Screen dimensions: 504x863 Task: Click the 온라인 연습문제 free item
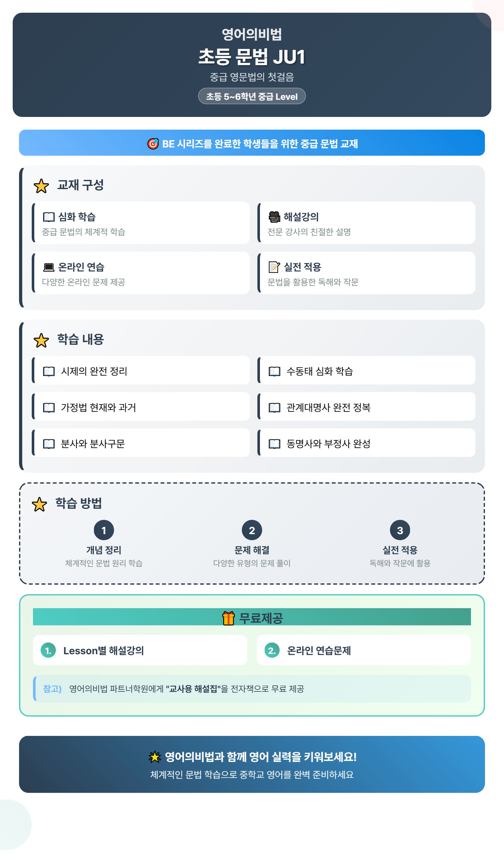click(364, 650)
